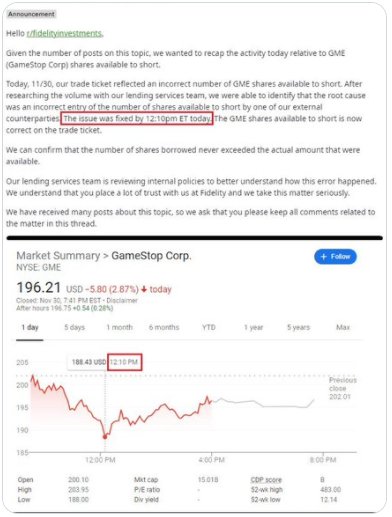Click the Announcement flair tag
This screenshot has width=392, height=517.
[31, 14]
